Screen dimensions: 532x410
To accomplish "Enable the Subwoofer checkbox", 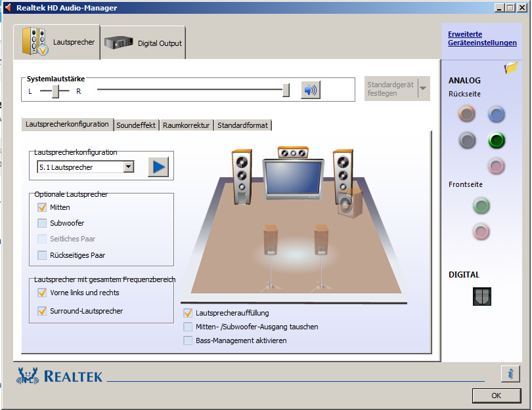I will (x=43, y=223).
